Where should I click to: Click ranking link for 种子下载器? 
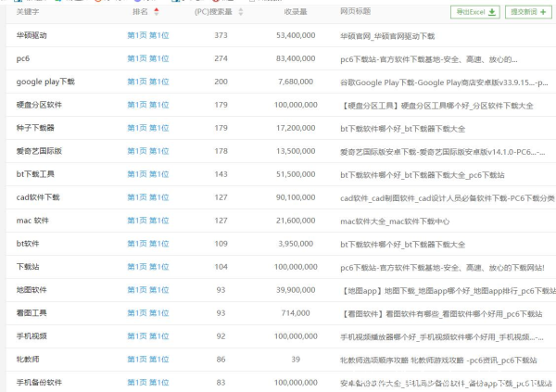point(147,128)
